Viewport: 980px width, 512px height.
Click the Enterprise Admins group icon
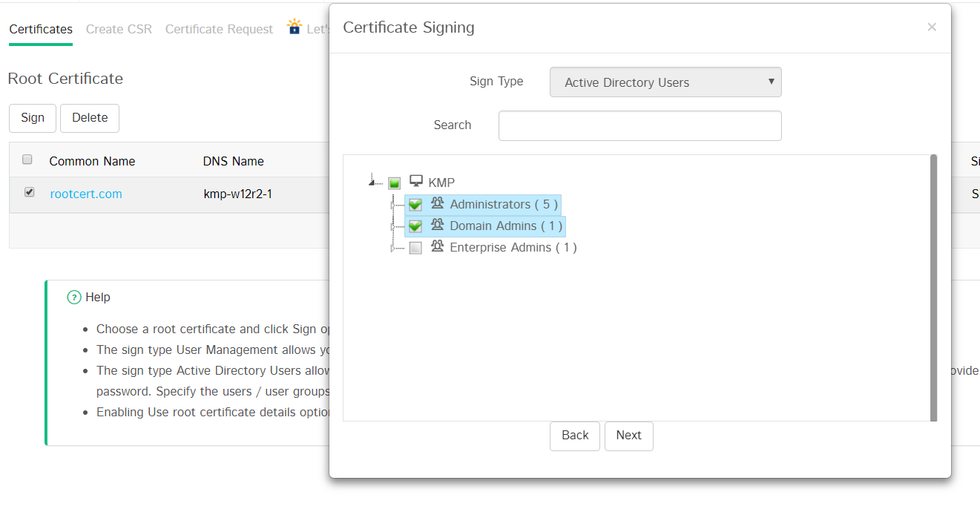point(438,246)
